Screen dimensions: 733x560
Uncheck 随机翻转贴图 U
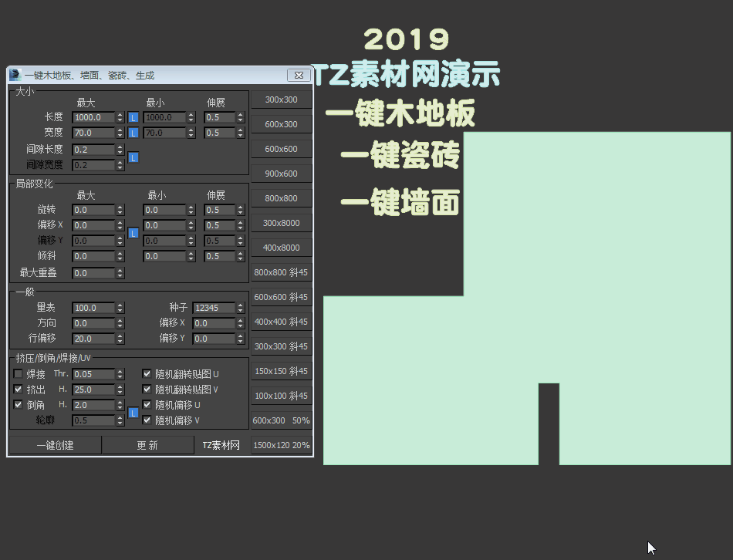pos(147,374)
